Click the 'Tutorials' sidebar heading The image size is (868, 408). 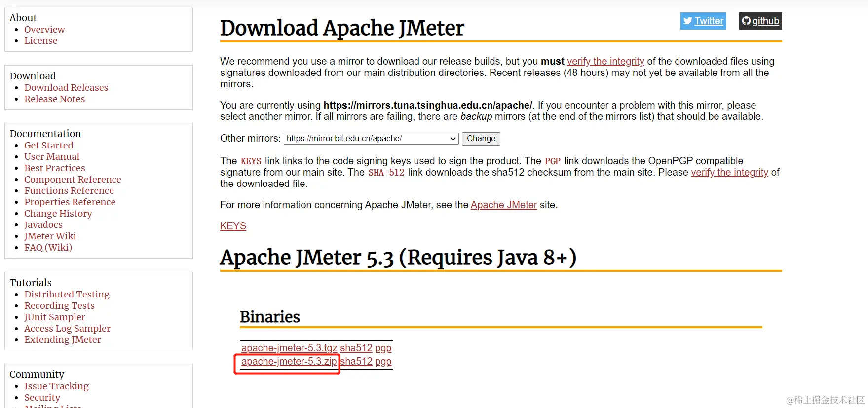31,283
